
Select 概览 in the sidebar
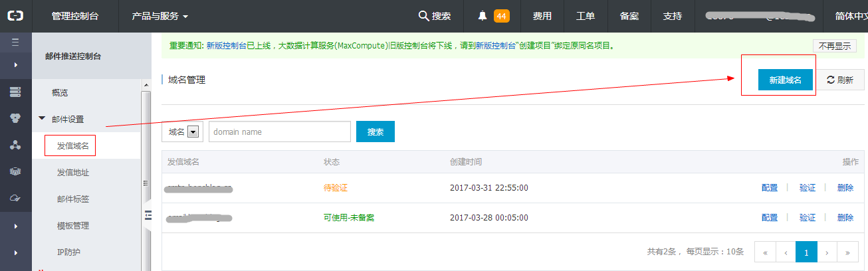[x=60, y=92]
